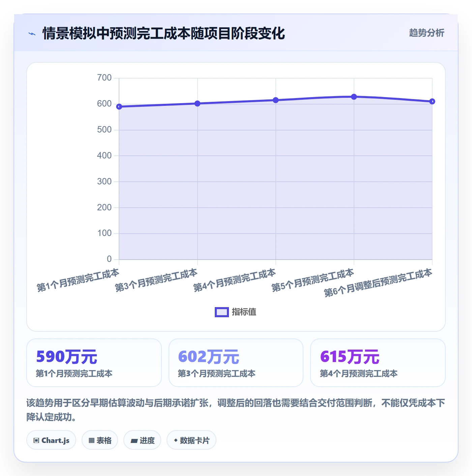Viewport: 472px width, 476px height.
Task: Select the 第1个月 data point on the line
Action: tap(119, 107)
